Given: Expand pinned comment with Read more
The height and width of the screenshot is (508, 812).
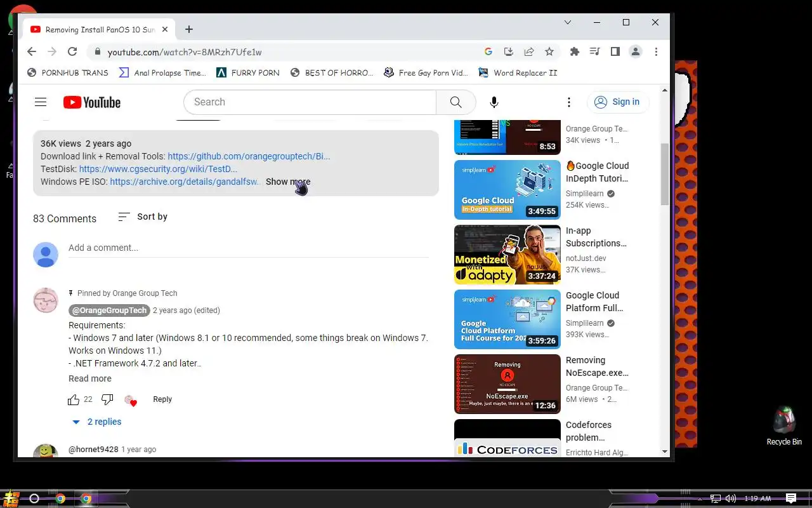Looking at the screenshot, I should pos(90,378).
